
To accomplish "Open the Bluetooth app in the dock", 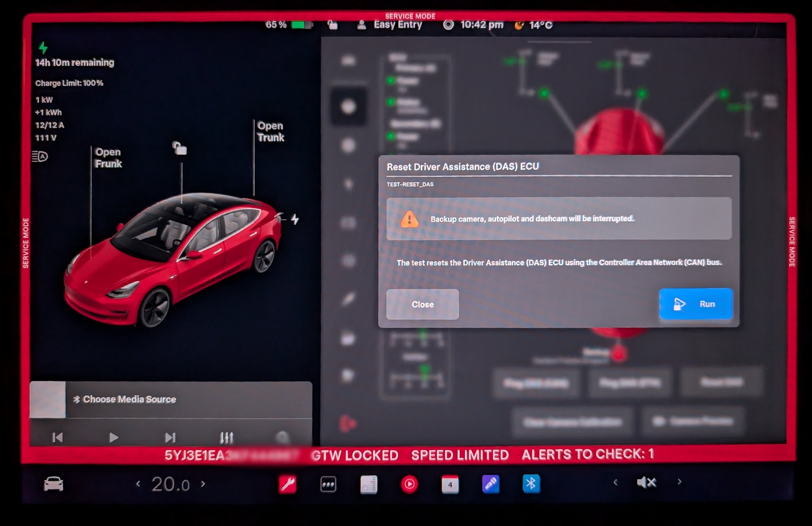I will pos(531,484).
